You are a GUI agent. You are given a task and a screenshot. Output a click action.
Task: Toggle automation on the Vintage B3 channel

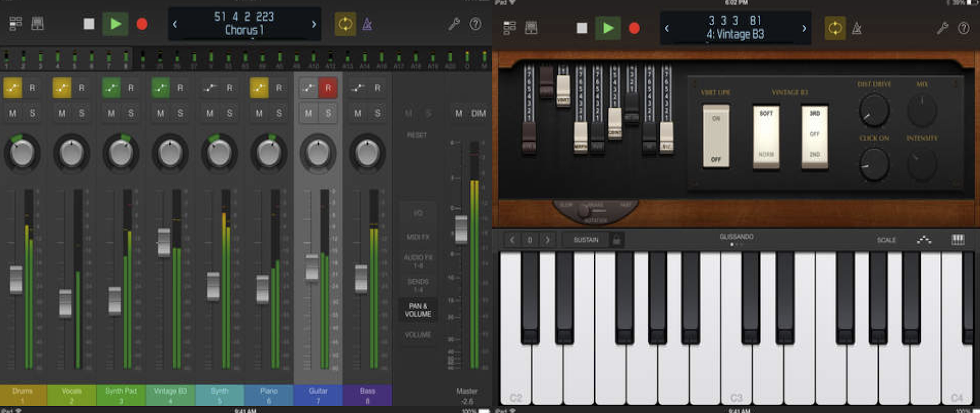coord(160,88)
